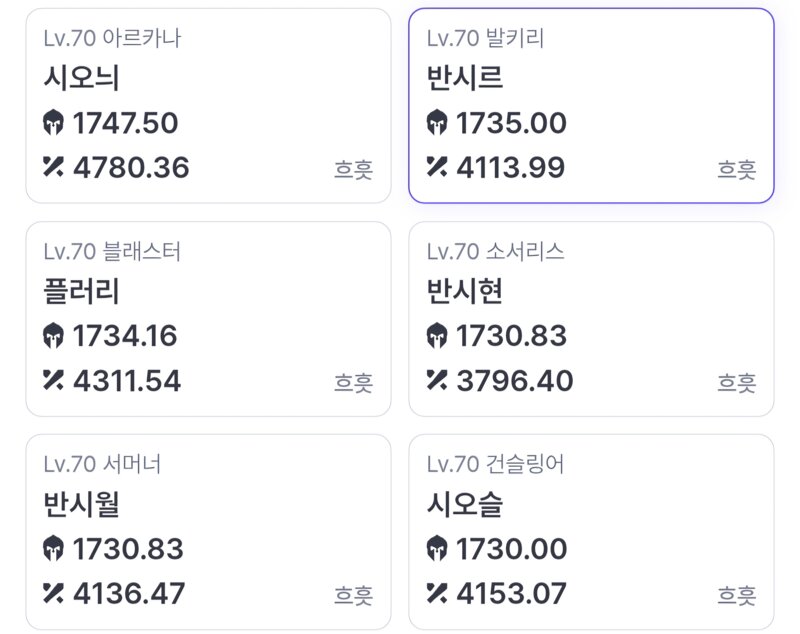Viewport: 800px width, 634px height.
Task: Select the 플러리 블래스터 character card
Action: 208,318
